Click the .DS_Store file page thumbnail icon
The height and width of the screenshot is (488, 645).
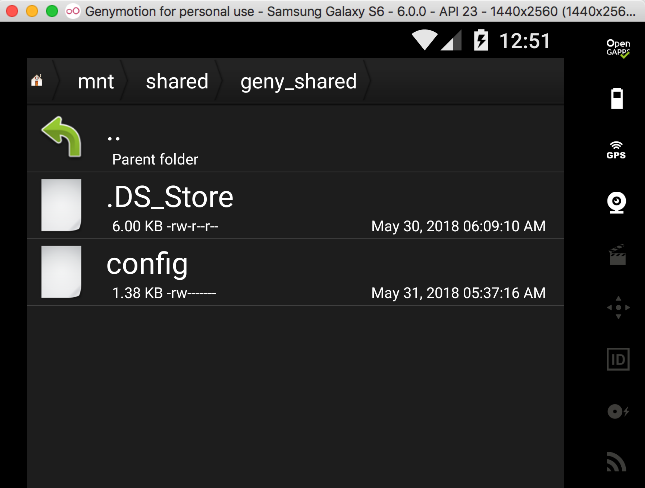pyautogui.click(x=61, y=205)
